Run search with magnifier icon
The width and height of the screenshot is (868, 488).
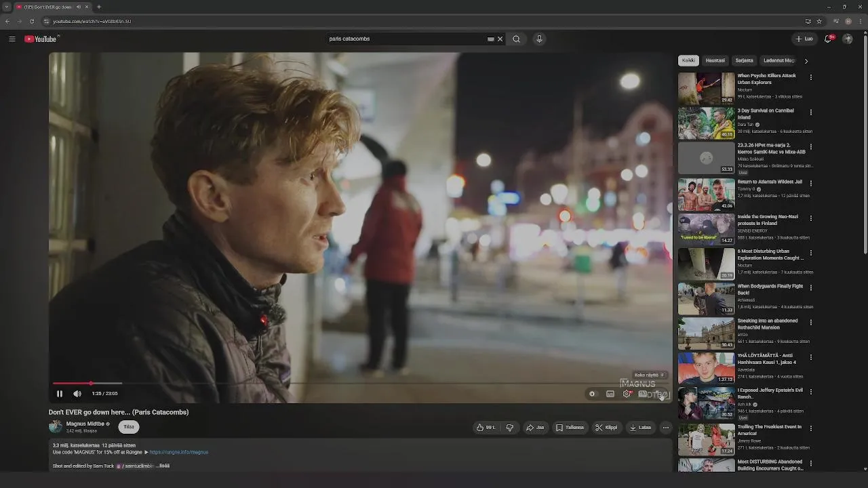pyautogui.click(x=517, y=39)
